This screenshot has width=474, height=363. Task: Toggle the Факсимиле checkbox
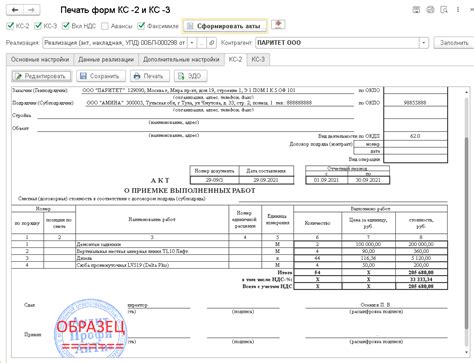[141, 26]
